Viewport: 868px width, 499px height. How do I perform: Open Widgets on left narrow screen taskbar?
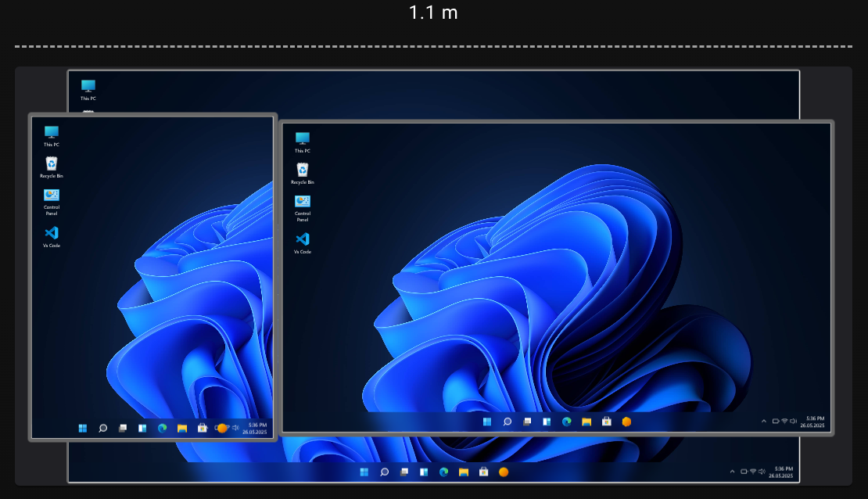click(x=142, y=428)
